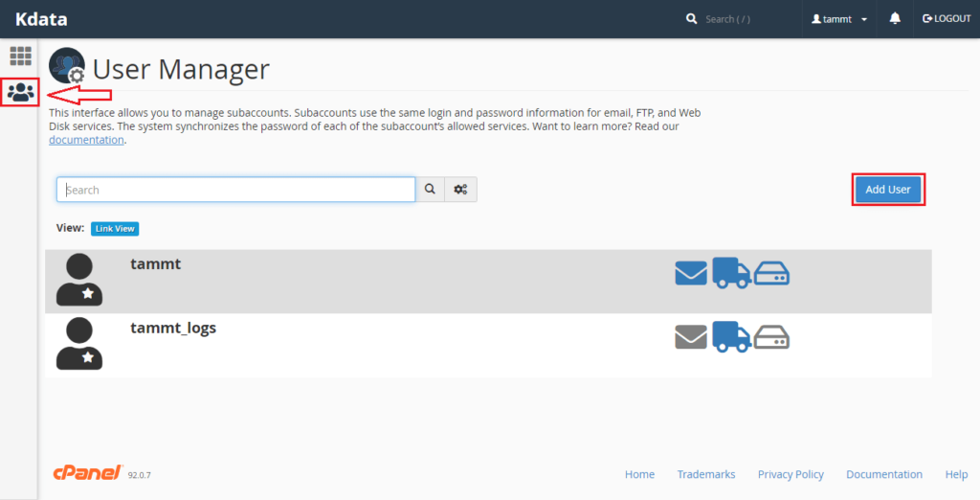Image resolution: width=980 pixels, height=500 pixels.
Task: Focus the user search input field
Action: tap(235, 190)
